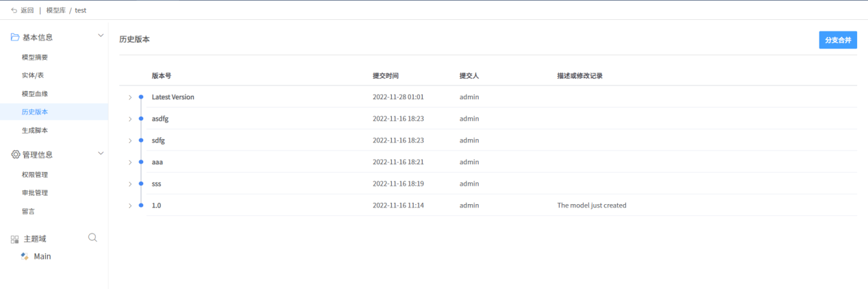Click the 2022-11-16 11:14 timestamp
Image resolution: width=868 pixels, height=289 pixels.
click(398, 205)
